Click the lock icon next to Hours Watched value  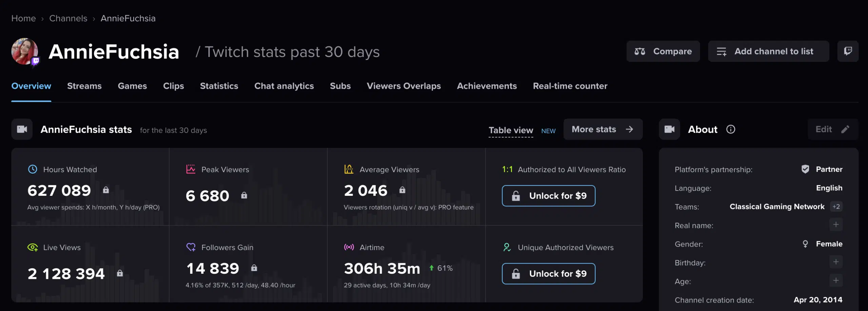point(106,190)
